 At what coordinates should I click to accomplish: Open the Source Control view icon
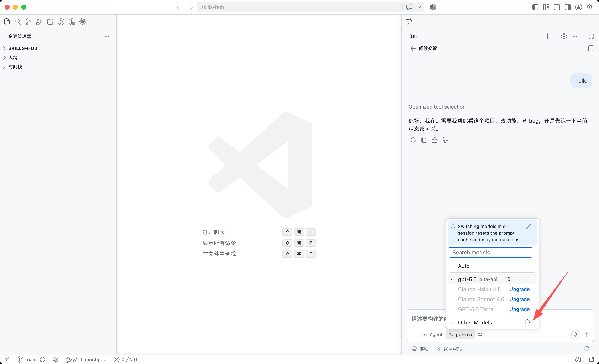(28, 22)
